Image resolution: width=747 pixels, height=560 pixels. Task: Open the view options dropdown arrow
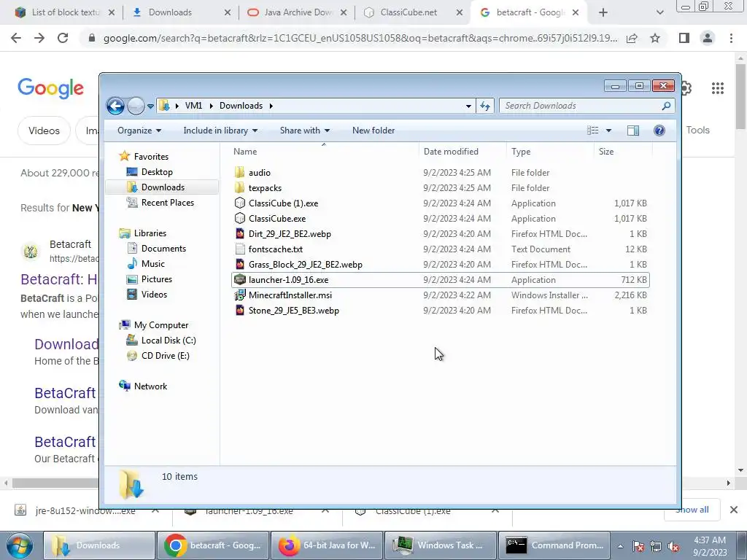[x=608, y=131]
